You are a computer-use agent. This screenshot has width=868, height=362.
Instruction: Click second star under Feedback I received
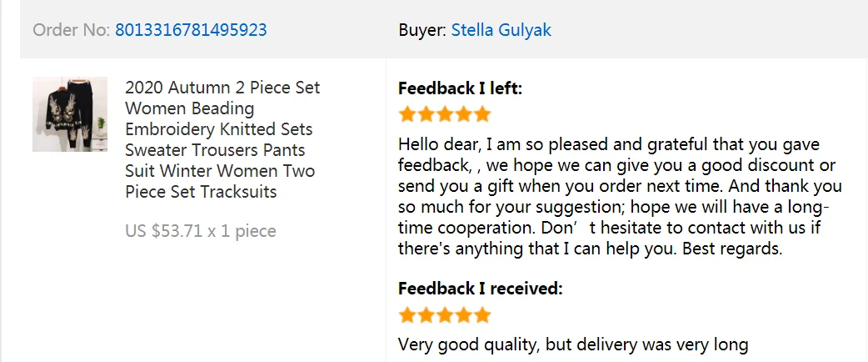pyautogui.click(x=426, y=315)
